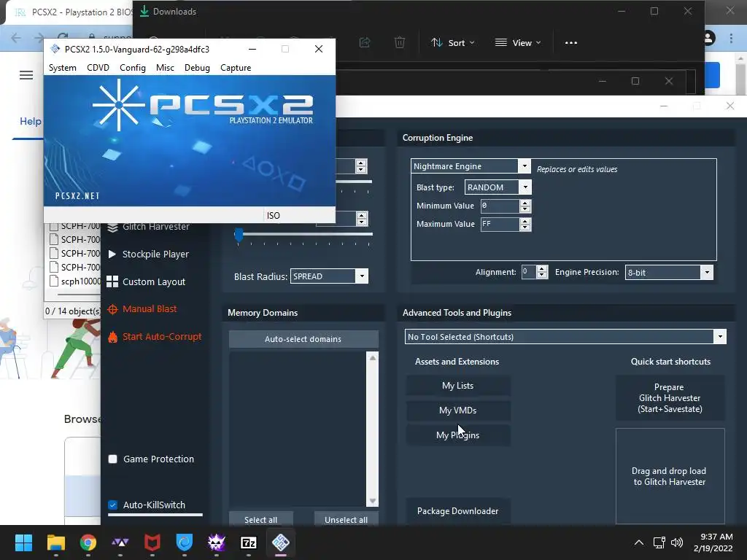Click the Auto-select domains button
The width and height of the screenshot is (747, 560).
303,339
